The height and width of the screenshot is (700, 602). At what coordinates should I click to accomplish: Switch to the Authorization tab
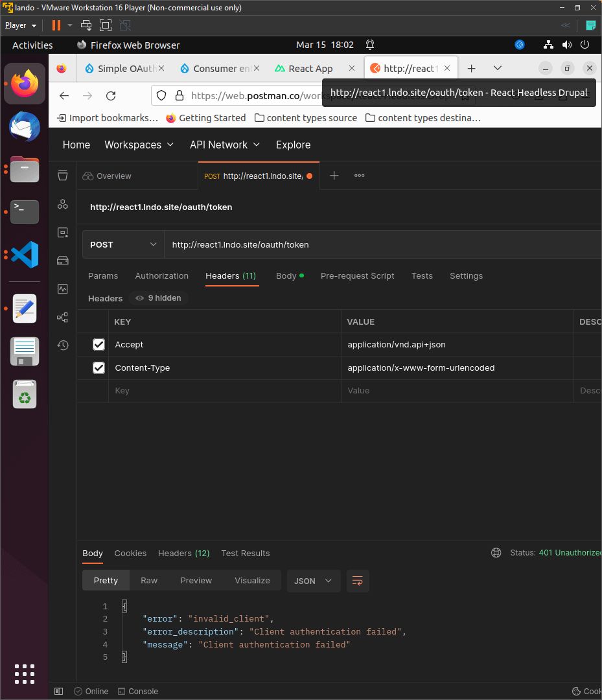coord(161,276)
